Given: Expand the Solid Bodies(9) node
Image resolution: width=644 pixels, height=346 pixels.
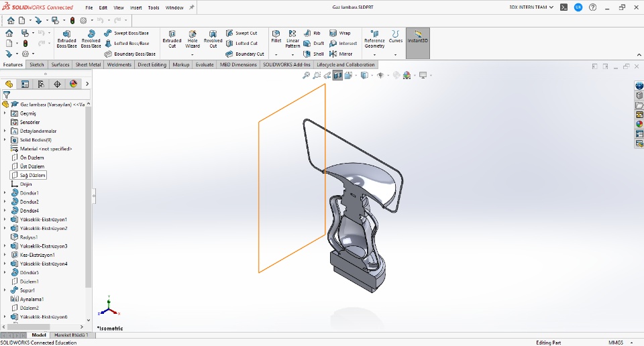Looking at the screenshot, I should point(5,140).
